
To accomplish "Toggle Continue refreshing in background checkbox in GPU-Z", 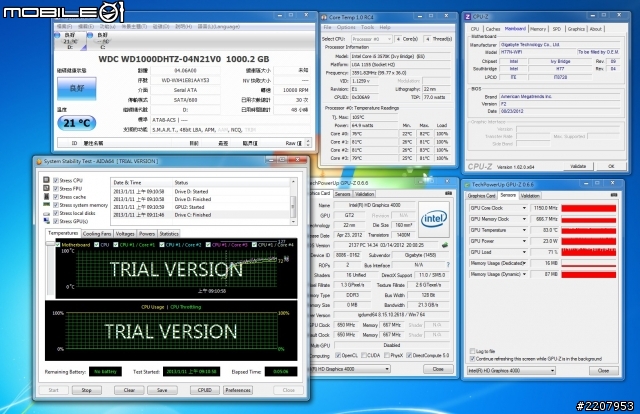I will tap(472, 358).
